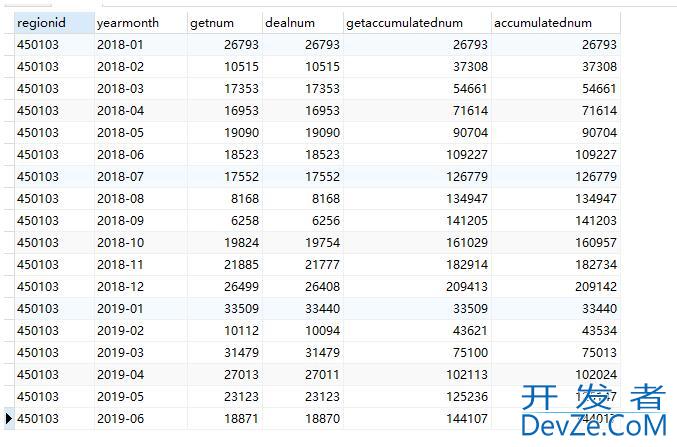Viewport: 677px width, 447px height.
Task: Select yearmonth cell 2018-08
Action: point(141,199)
